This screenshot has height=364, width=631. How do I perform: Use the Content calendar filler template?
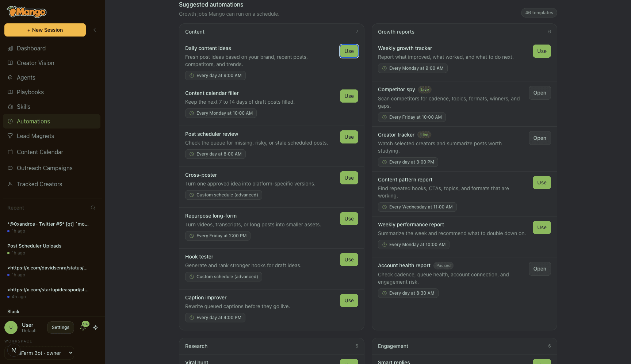349,96
